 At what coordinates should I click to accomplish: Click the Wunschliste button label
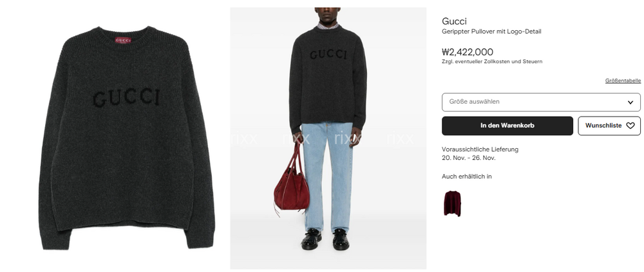pyautogui.click(x=603, y=126)
